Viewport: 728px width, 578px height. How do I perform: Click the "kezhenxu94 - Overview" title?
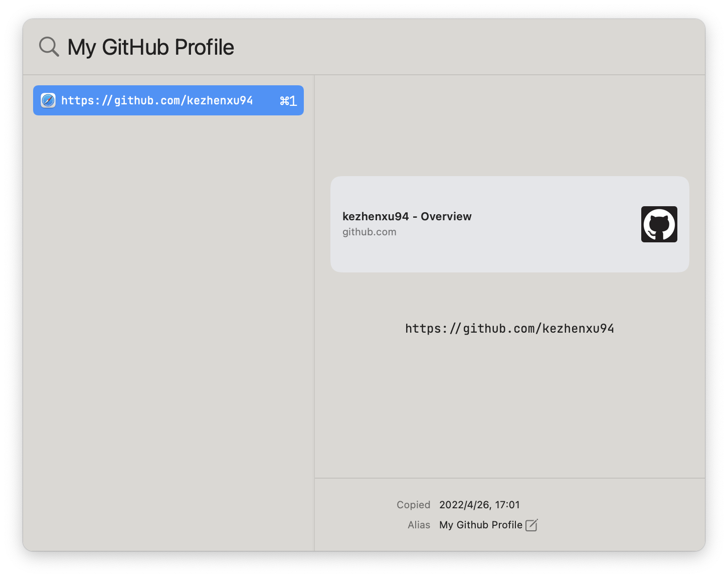tap(407, 216)
